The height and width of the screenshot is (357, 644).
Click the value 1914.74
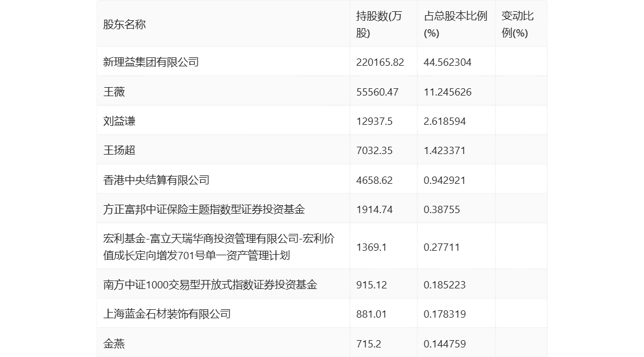click(x=374, y=209)
